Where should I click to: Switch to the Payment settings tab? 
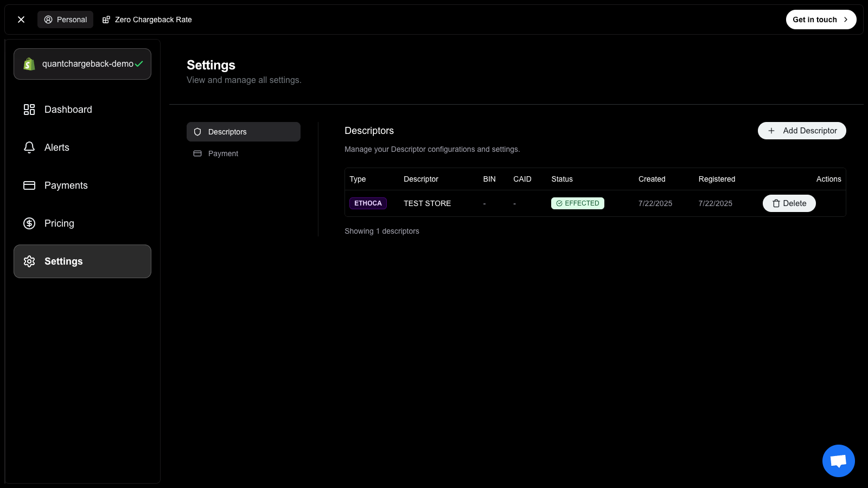pyautogui.click(x=244, y=153)
